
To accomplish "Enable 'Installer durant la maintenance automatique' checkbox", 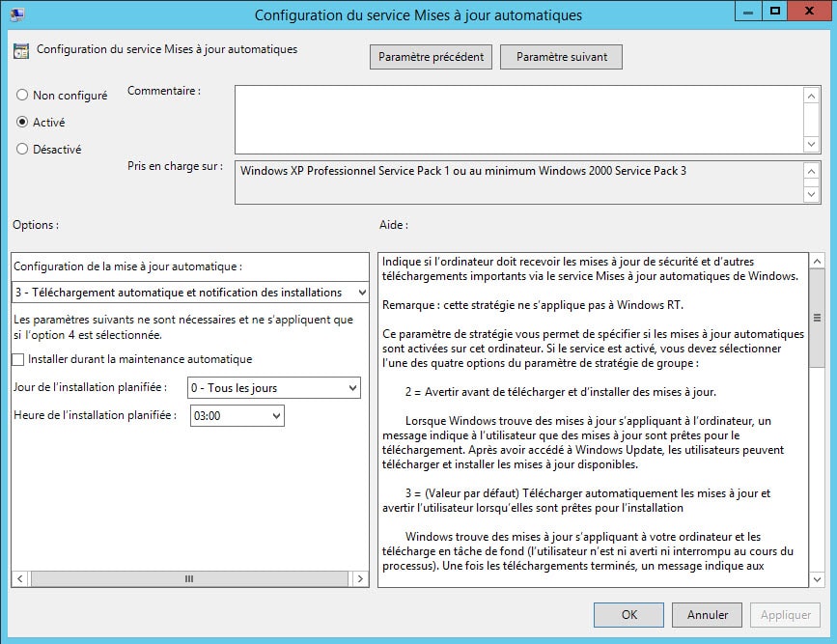I will 19,359.
